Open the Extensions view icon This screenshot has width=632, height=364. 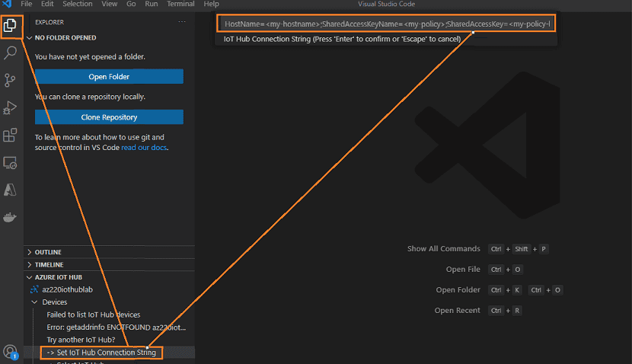(10, 135)
